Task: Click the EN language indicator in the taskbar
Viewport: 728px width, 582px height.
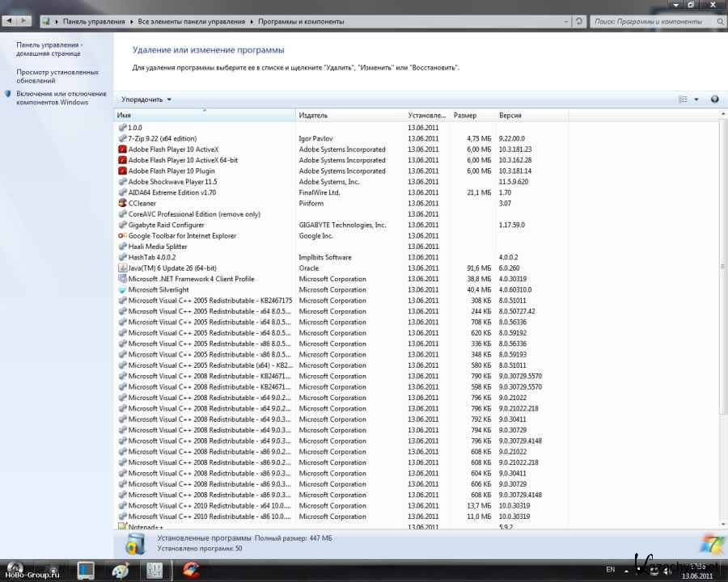Action: point(611,570)
